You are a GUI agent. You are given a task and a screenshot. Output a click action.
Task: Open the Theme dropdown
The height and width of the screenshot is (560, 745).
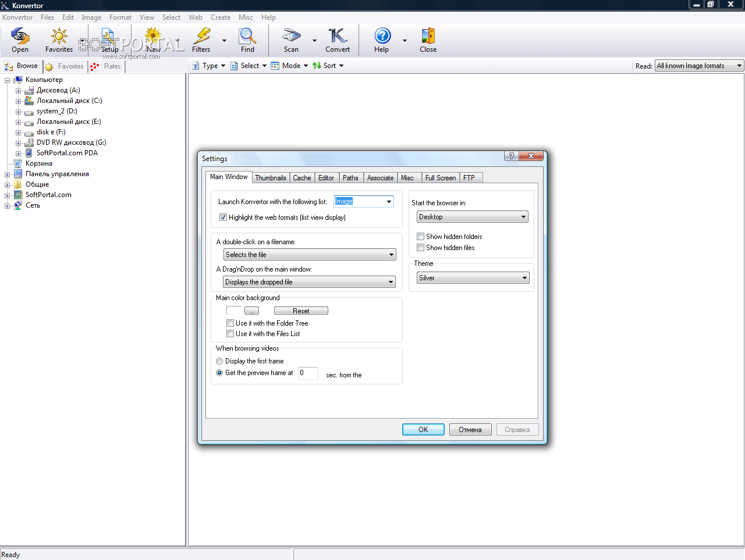pos(473,278)
